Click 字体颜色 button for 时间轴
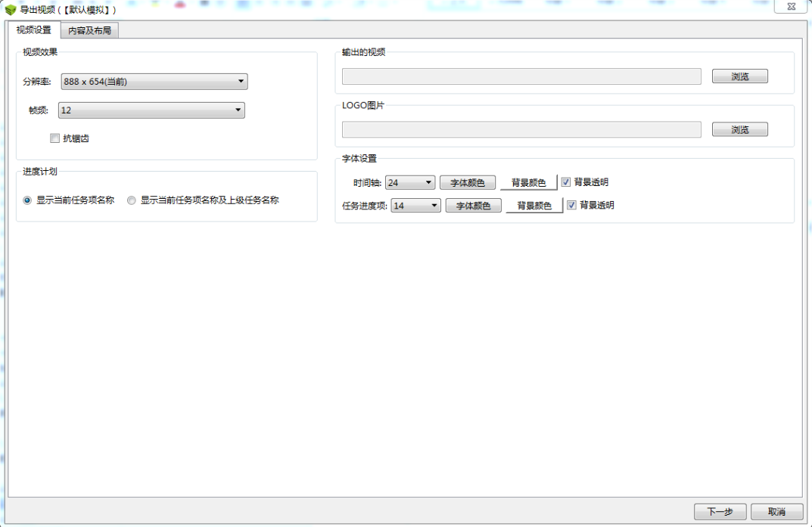This screenshot has width=812, height=527. coord(467,182)
